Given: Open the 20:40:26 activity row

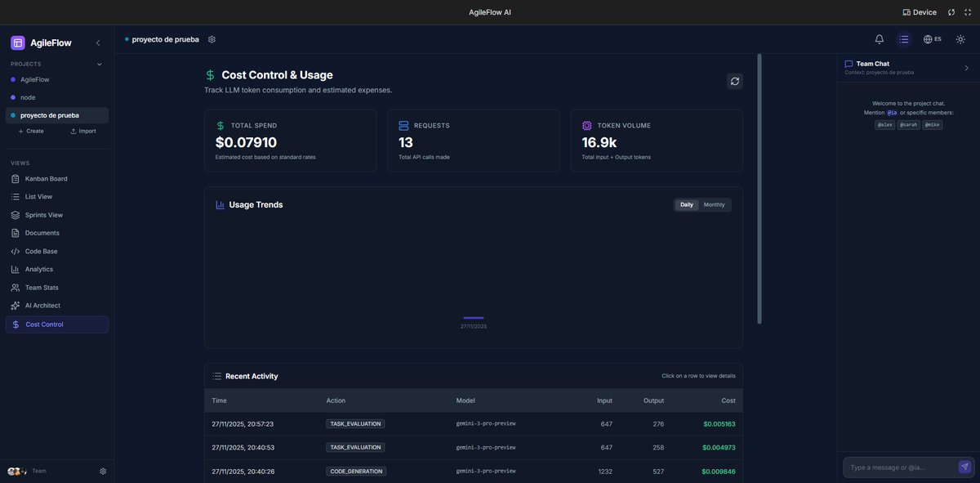Looking at the screenshot, I should [474, 472].
